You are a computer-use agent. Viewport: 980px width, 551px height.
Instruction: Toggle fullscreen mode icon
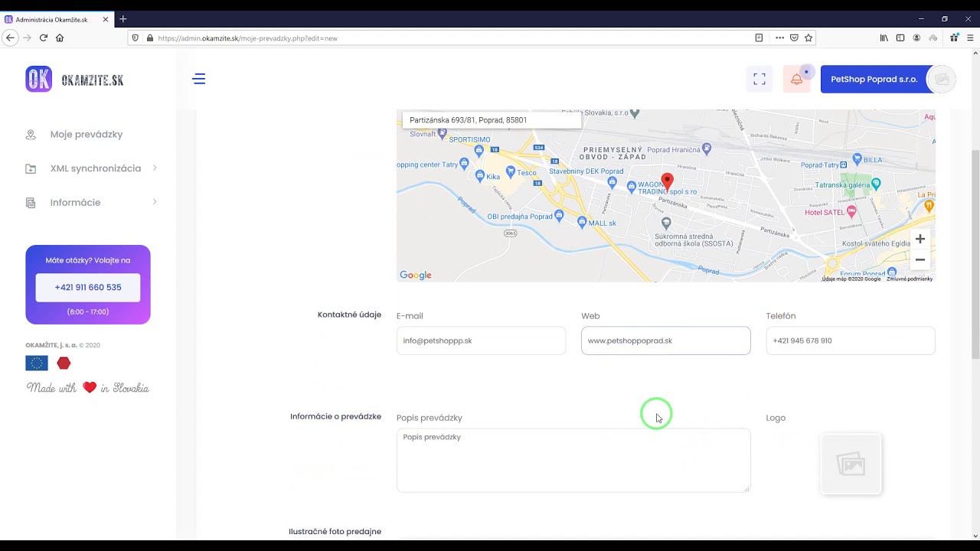click(x=759, y=79)
